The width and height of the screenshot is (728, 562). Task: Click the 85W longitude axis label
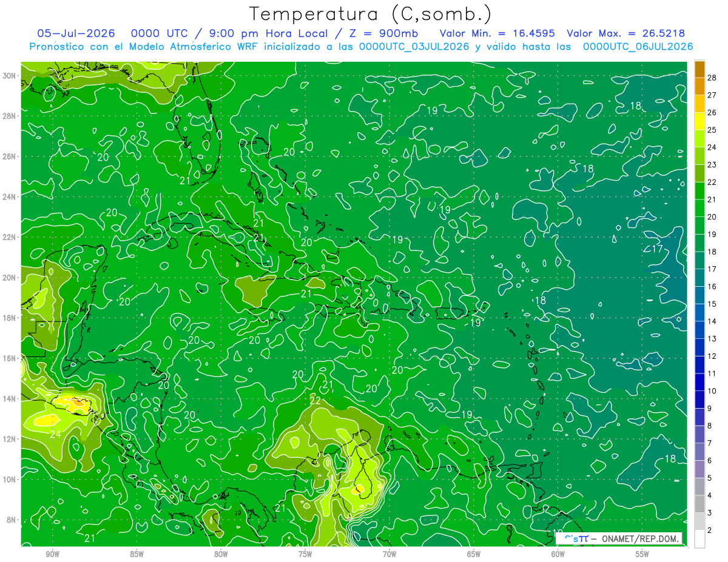tap(136, 554)
